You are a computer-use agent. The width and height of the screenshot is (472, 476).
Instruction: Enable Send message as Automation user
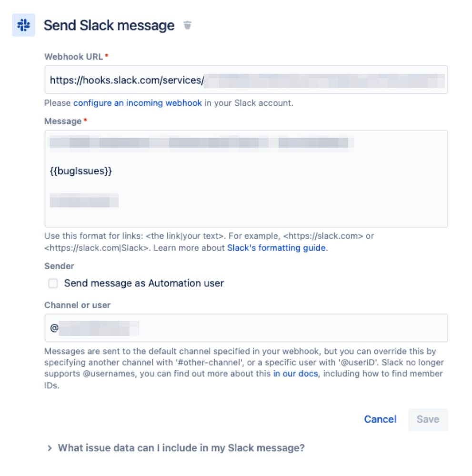click(53, 283)
